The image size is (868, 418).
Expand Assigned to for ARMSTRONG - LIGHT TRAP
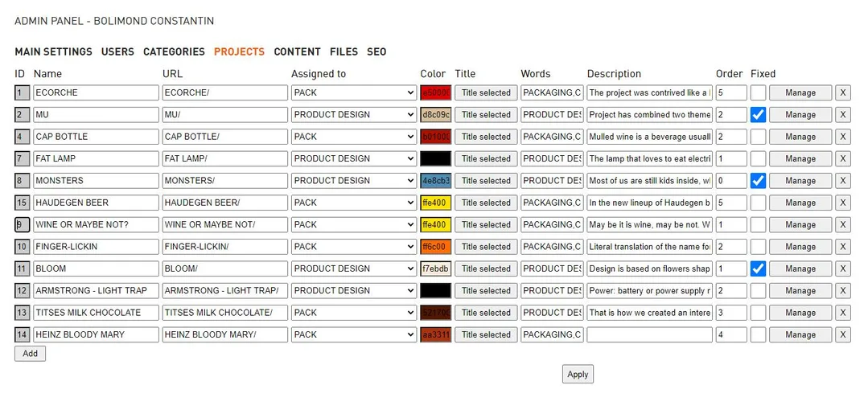tap(354, 290)
